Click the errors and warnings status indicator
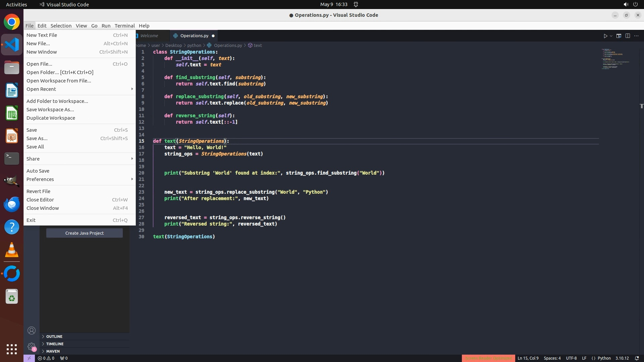Screen dimensions: 644x362 pyautogui.click(x=46, y=358)
